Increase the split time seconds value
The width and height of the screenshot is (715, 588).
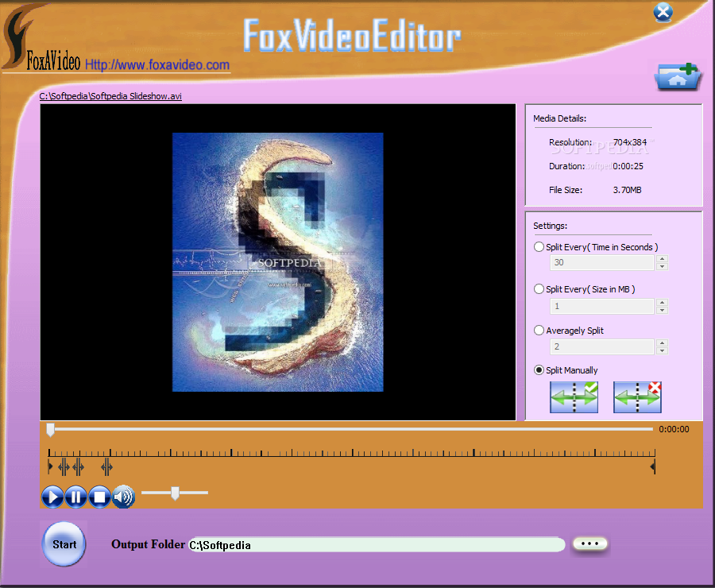point(662,259)
